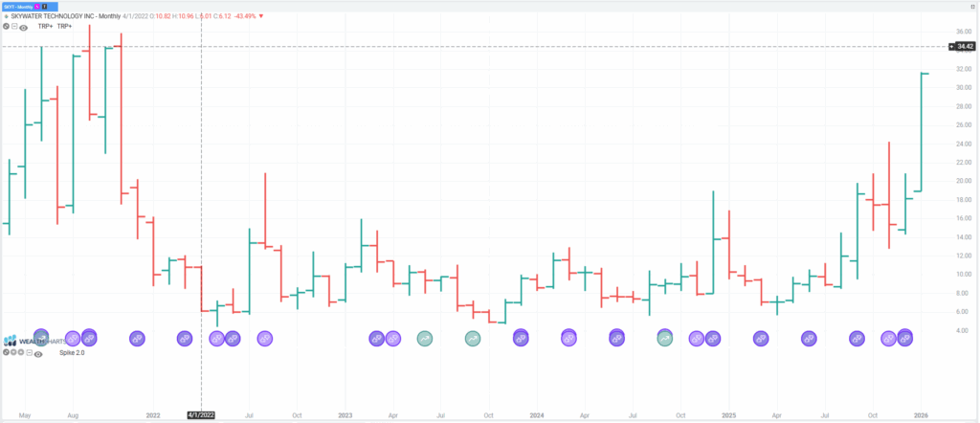Click the third circle icon in Spike 2.0 controls
The height and width of the screenshot is (423, 980).
coord(18,352)
